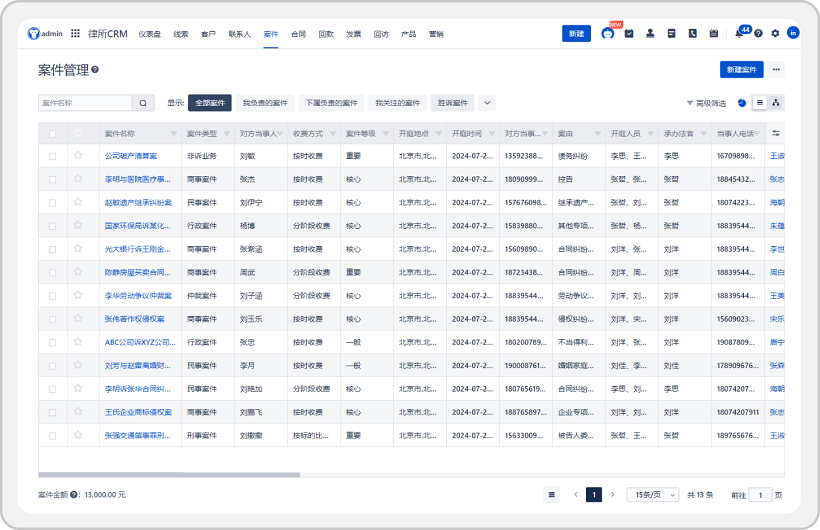Select the 我负责的案件 view filter
This screenshot has height=530, width=820.
pyautogui.click(x=265, y=103)
